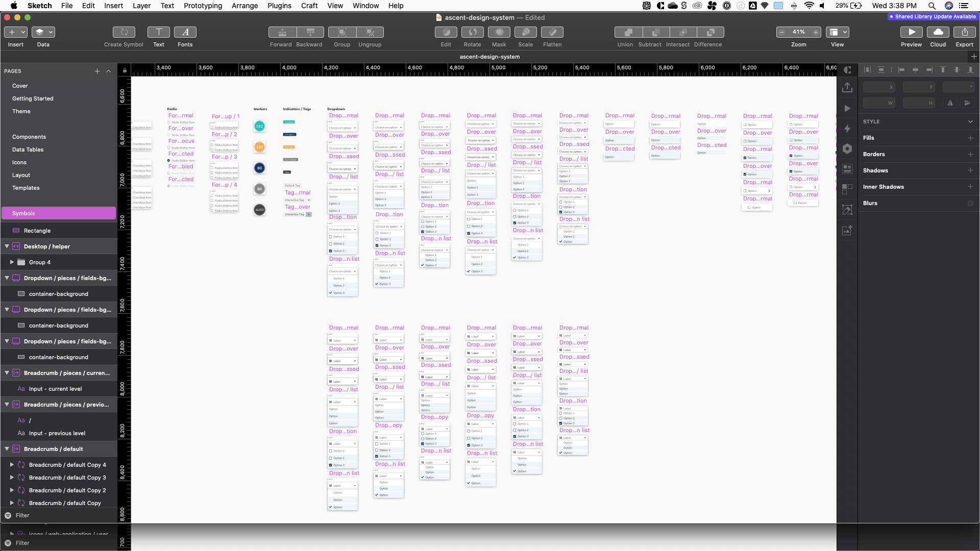Click the Cloud upload icon
The height and width of the screenshot is (551, 980).
coord(938,32)
